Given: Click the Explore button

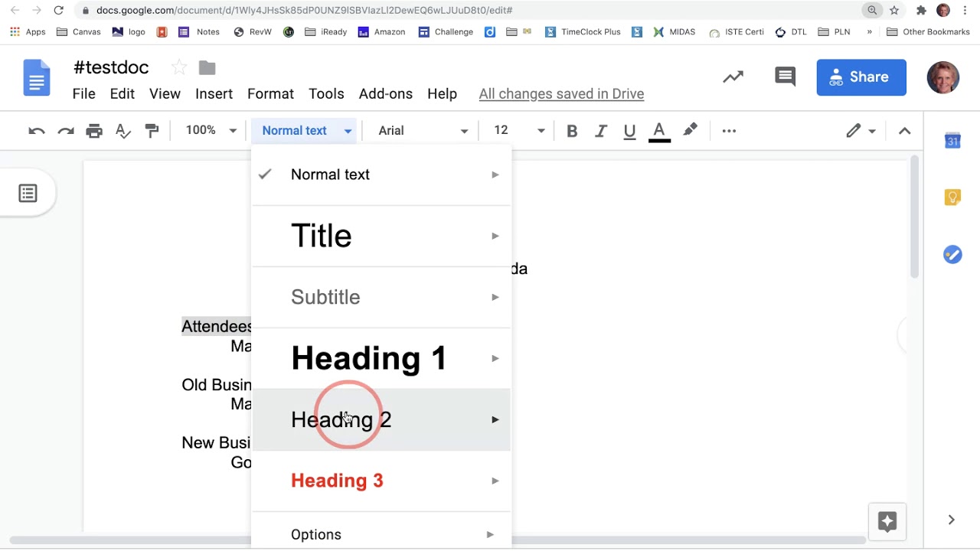Looking at the screenshot, I should 887,522.
